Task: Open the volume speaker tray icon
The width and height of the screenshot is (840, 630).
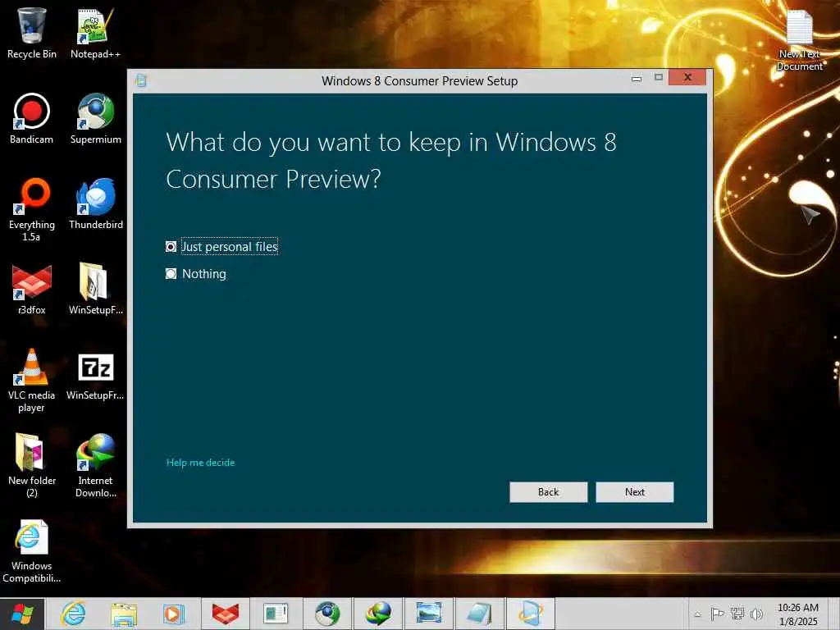Action: coord(756,614)
